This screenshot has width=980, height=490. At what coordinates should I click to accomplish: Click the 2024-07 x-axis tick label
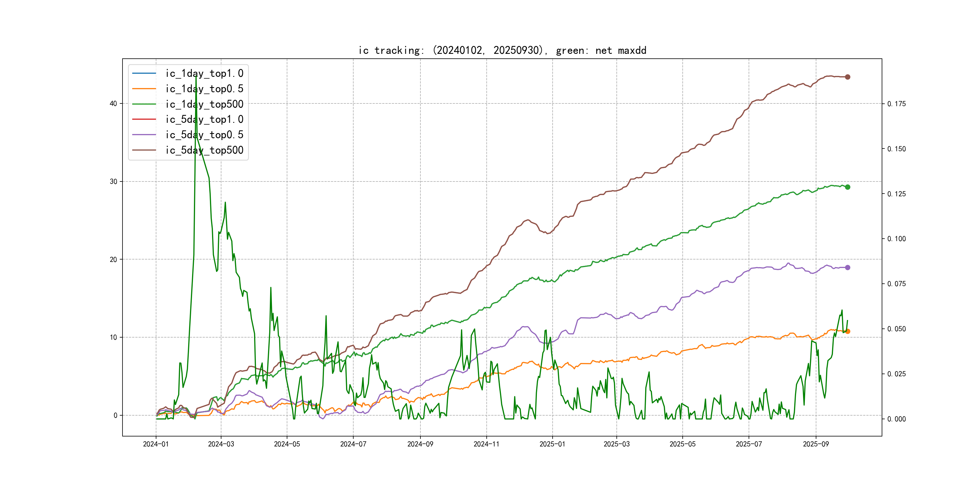[x=353, y=444]
